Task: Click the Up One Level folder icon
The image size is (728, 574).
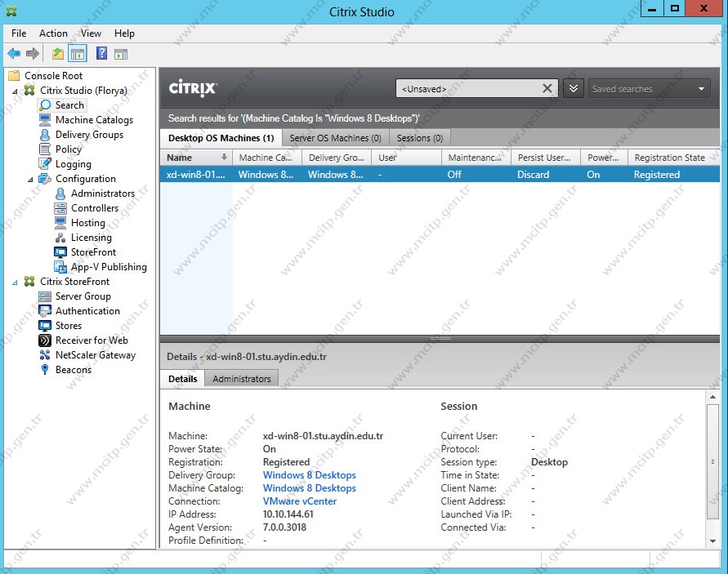Action: (x=57, y=54)
